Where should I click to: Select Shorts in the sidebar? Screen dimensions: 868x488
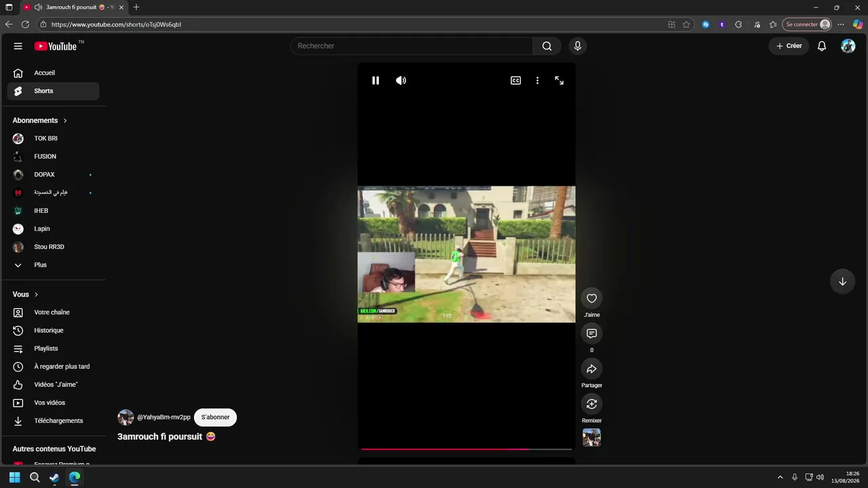point(54,91)
